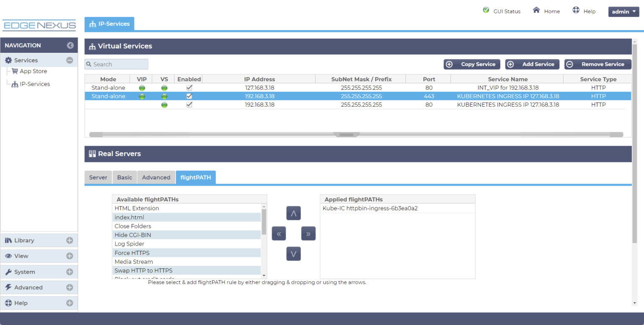Click the Help globe icon in top bar

[x=576, y=11]
